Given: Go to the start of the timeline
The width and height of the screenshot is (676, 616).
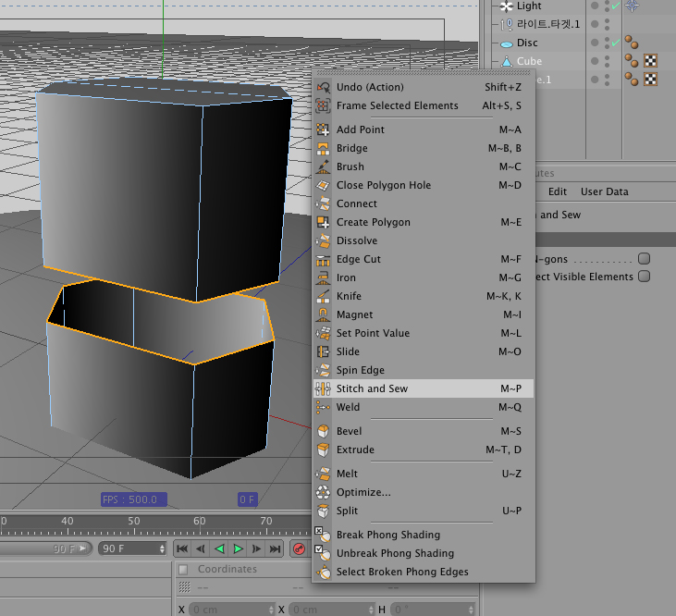Looking at the screenshot, I should 182,548.
